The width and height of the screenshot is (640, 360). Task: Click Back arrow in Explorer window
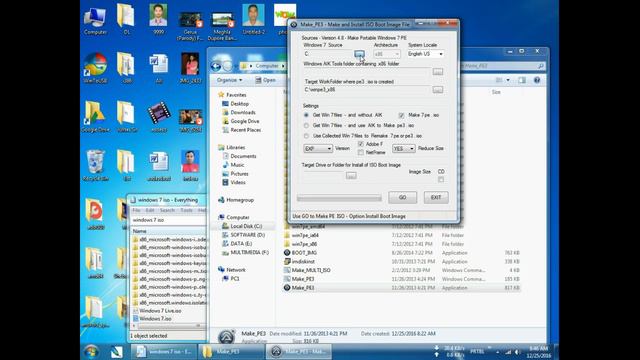tap(216, 66)
